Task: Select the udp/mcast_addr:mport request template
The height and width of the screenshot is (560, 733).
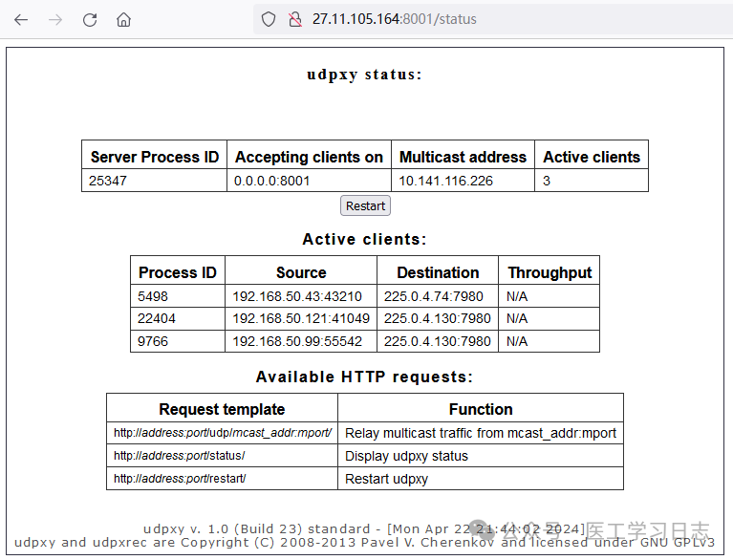Action: (223, 433)
